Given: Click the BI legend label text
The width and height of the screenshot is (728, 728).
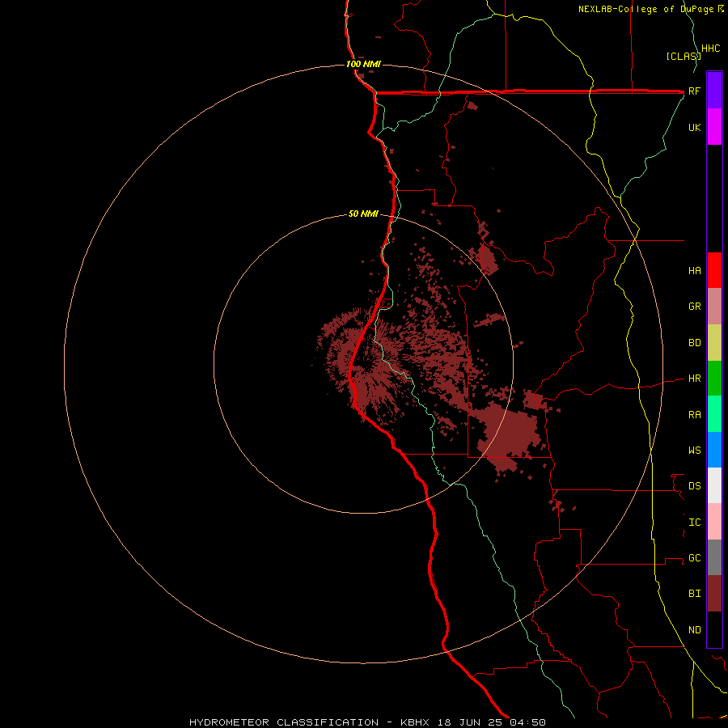Looking at the screenshot, I should click(x=695, y=594).
